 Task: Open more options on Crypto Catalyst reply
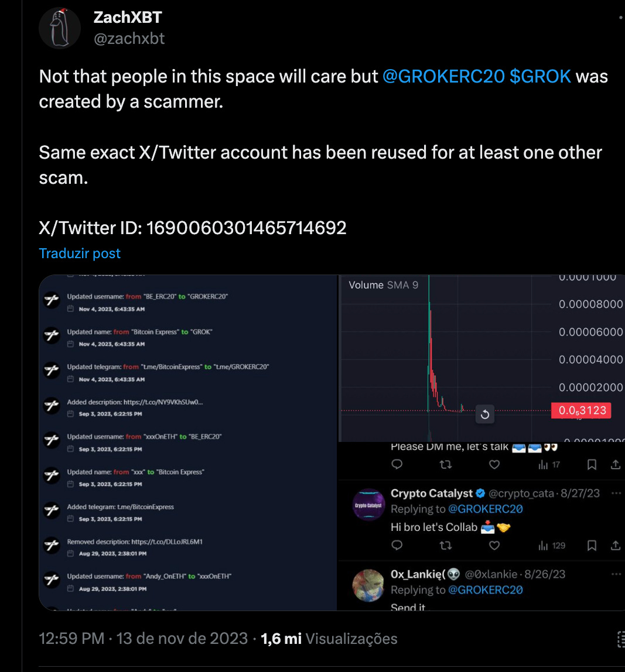coord(616,493)
